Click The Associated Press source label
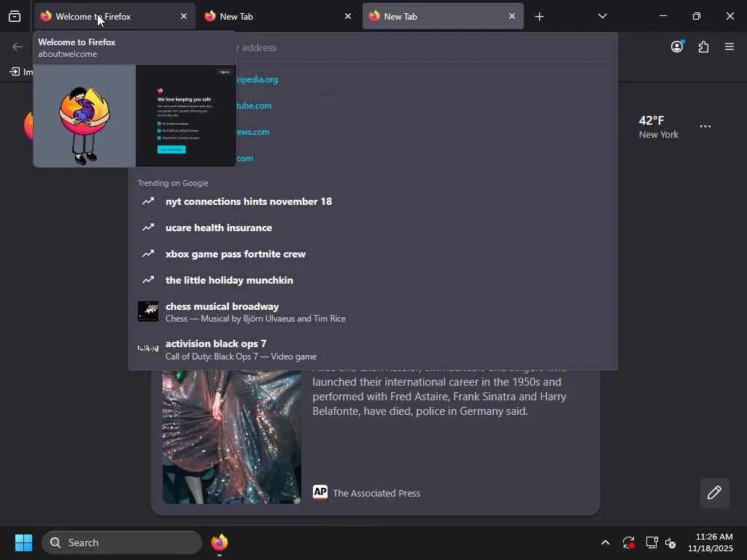 [376, 494]
